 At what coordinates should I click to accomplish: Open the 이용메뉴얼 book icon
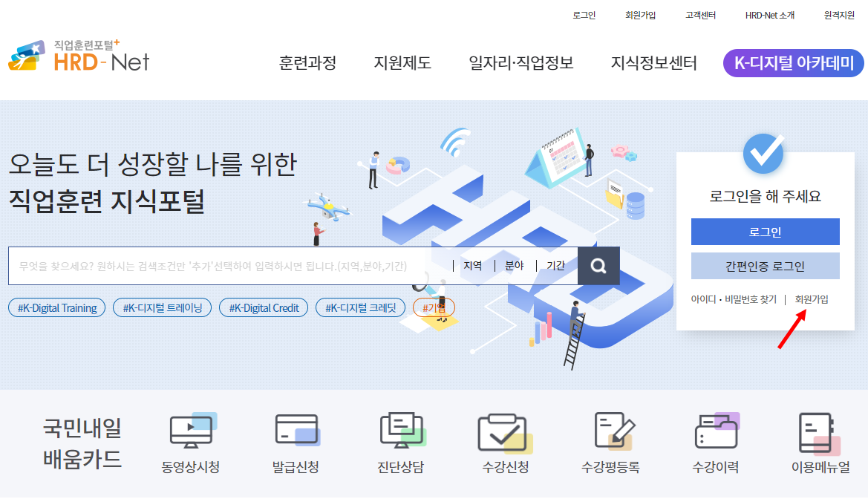(x=819, y=433)
